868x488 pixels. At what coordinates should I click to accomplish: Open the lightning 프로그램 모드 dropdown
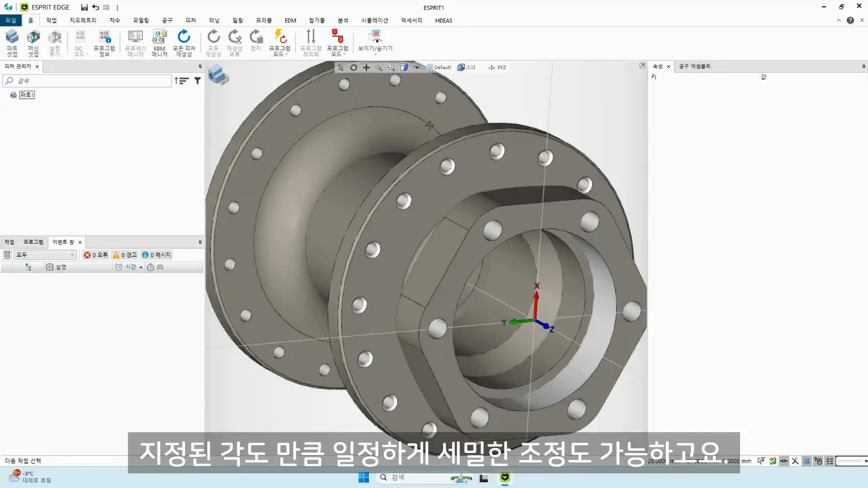click(x=279, y=43)
